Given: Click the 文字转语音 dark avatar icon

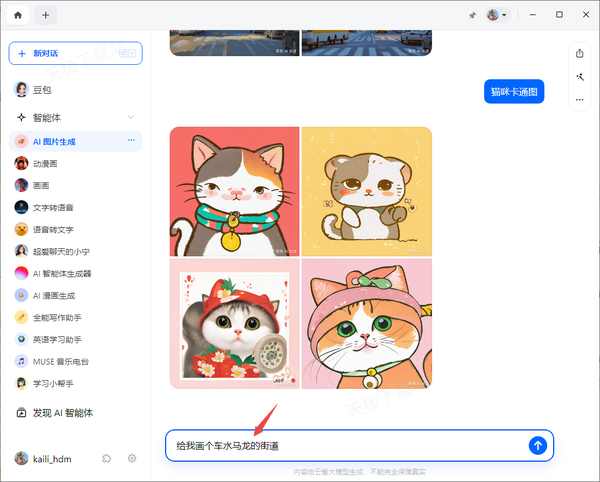Looking at the screenshot, I should (21, 207).
